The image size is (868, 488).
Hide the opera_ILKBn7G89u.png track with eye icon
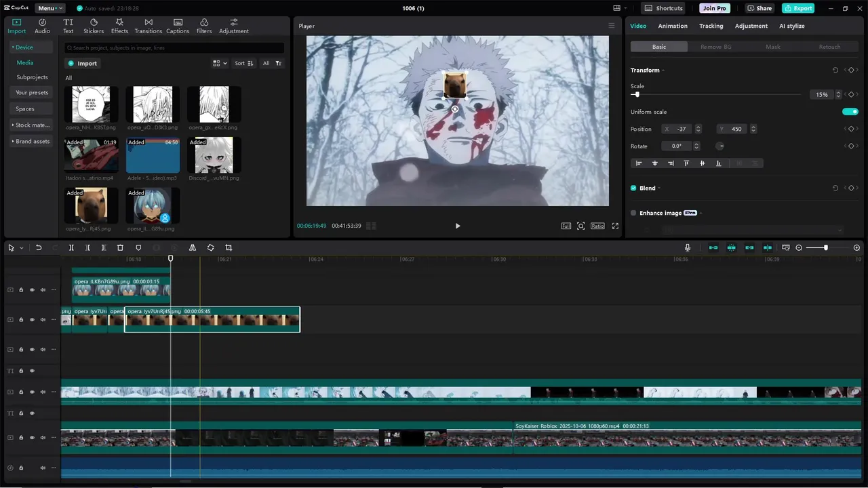click(x=32, y=290)
